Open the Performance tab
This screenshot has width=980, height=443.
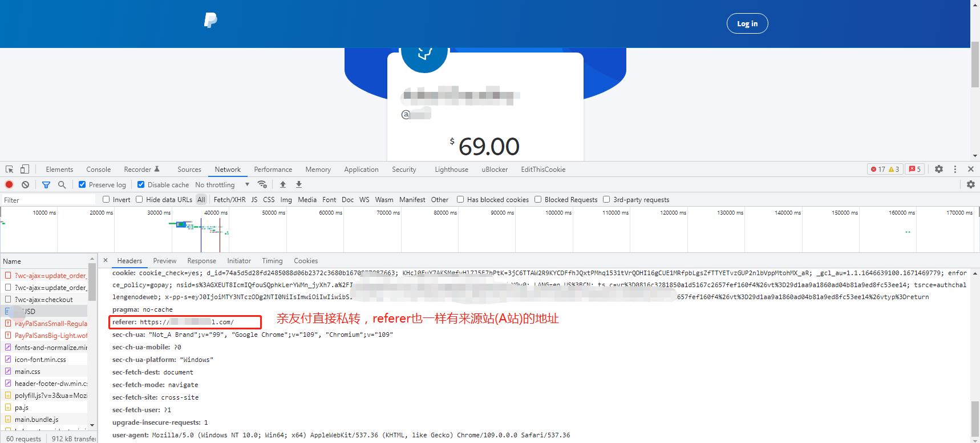tap(273, 170)
